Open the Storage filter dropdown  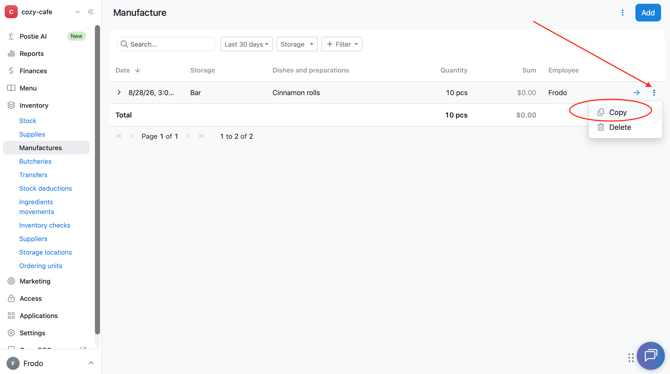coord(297,44)
